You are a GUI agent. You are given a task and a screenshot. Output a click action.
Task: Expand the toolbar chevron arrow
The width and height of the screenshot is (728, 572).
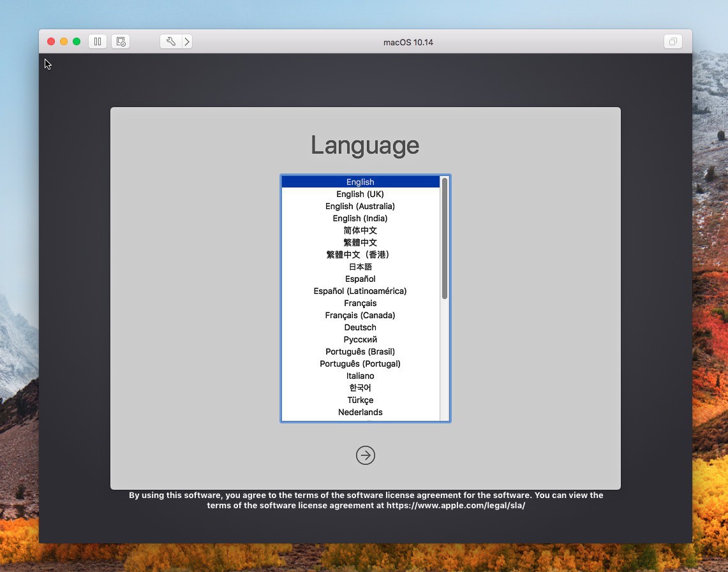(187, 41)
